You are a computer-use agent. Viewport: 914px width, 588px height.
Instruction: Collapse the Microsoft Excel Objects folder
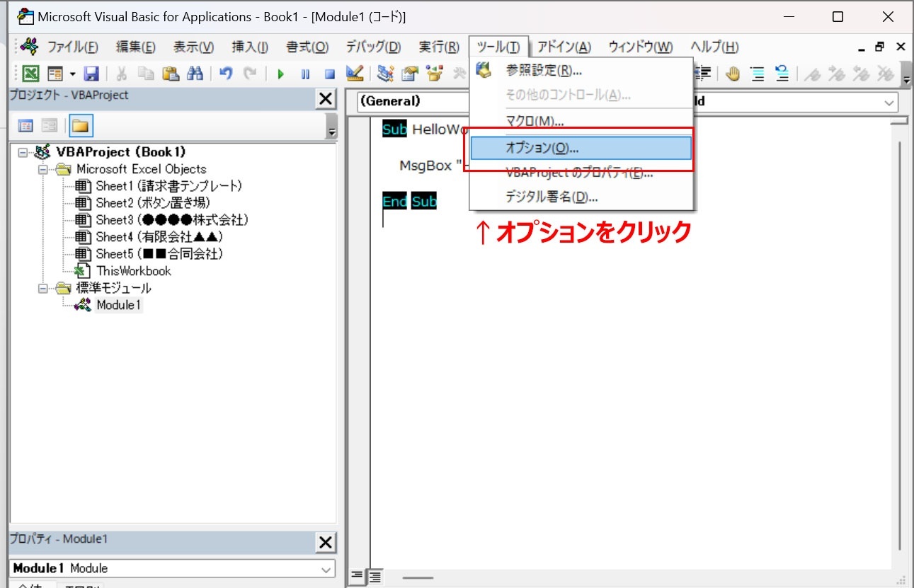pyautogui.click(x=42, y=169)
